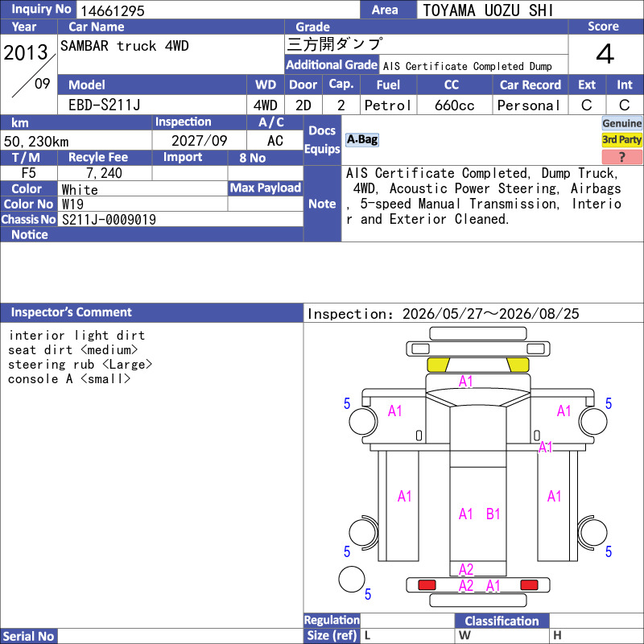The height and width of the screenshot is (644, 644).
Task: Click inspection date 2027/09
Action: pyautogui.click(x=199, y=140)
